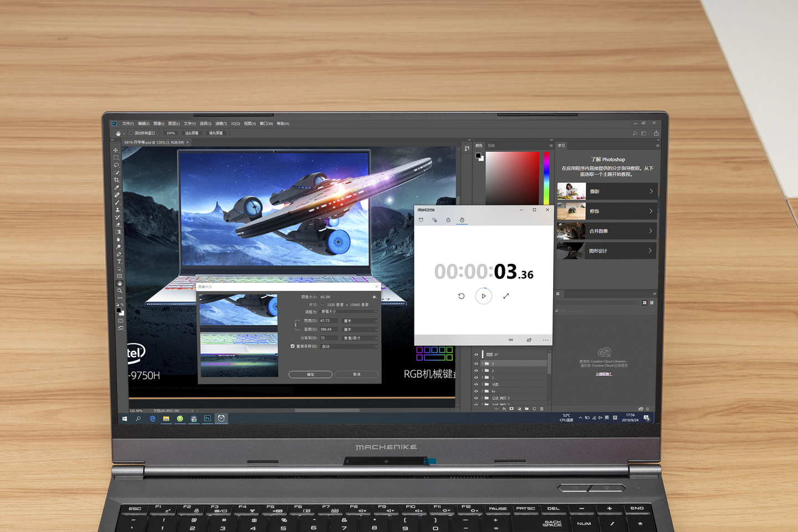
Task: Open the 文件(F) menu
Action: (128, 124)
